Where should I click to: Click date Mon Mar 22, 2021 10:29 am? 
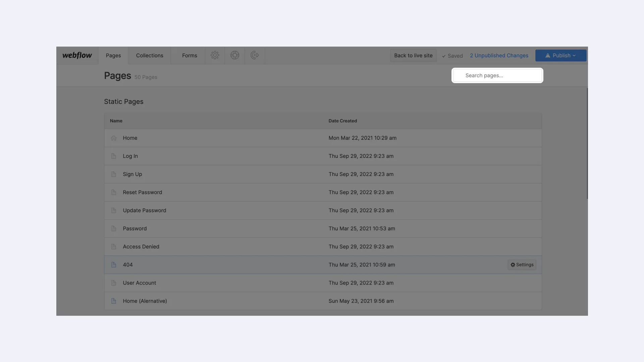[363, 138]
